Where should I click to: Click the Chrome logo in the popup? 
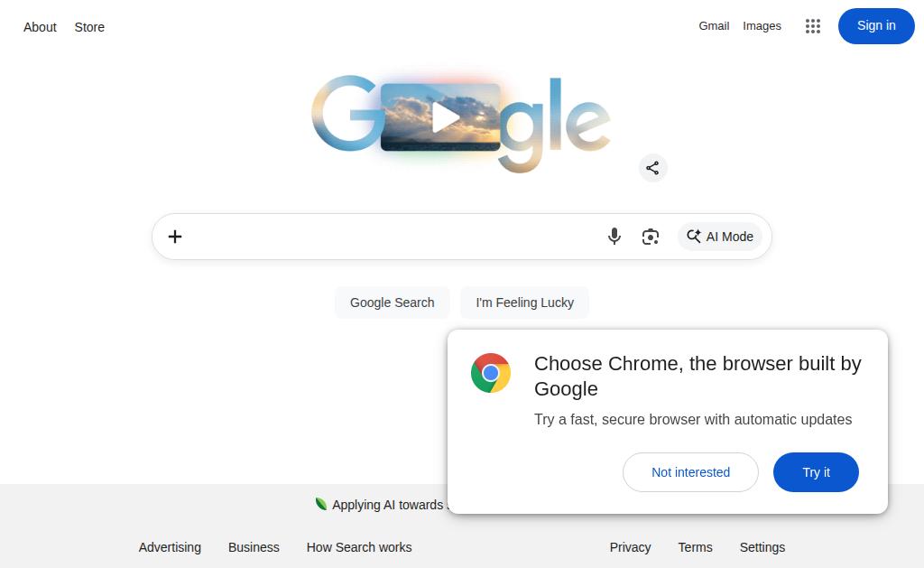pyautogui.click(x=491, y=373)
